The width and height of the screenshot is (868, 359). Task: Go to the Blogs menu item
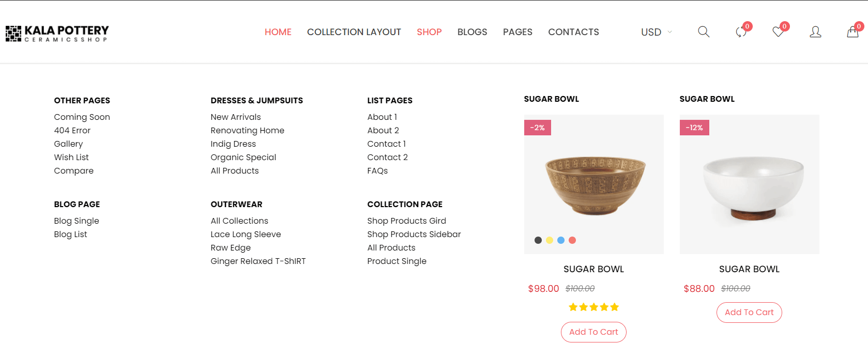click(473, 32)
